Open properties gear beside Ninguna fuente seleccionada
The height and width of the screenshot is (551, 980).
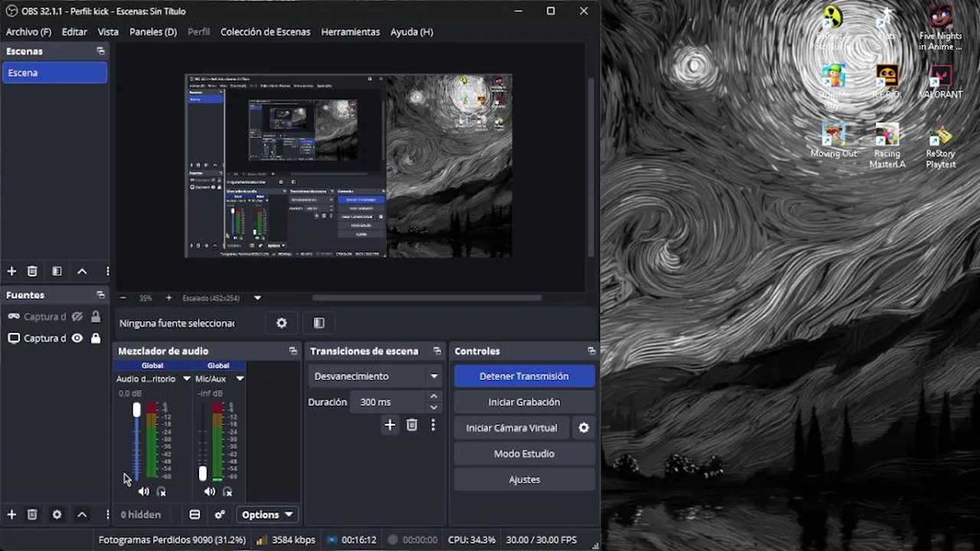point(282,323)
